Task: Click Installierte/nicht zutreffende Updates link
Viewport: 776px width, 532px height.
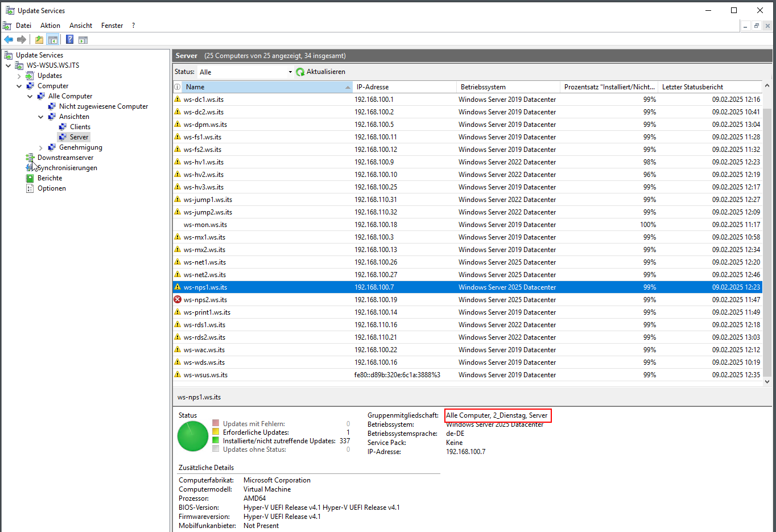Action: point(279,441)
